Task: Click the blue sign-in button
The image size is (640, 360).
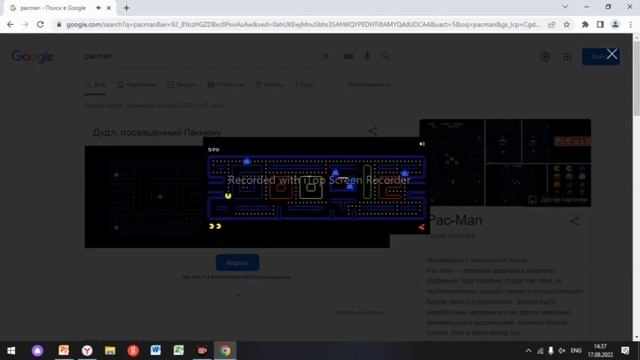Action: click(600, 56)
